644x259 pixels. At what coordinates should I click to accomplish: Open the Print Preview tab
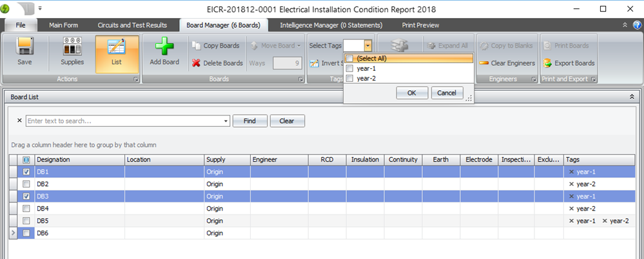click(x=420, y=25)
